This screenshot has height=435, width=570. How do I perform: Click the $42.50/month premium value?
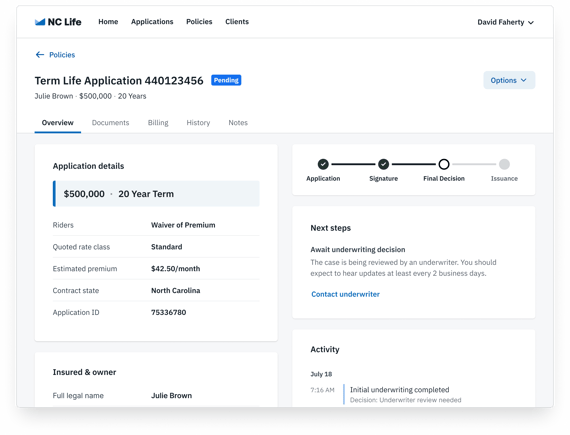[x=175, y=269]
